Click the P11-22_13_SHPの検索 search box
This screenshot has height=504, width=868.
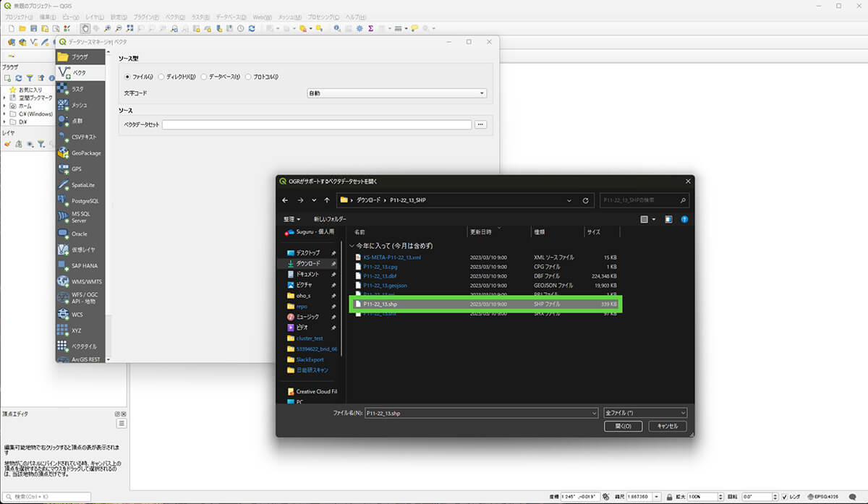(x=644, y=200)
